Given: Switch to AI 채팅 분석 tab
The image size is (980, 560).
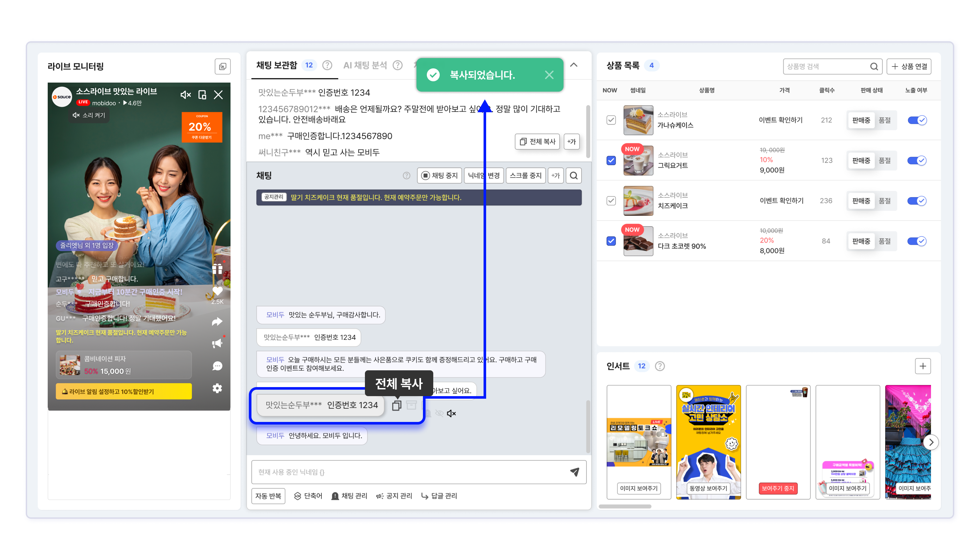Looking at the screenshot, I should [x=365, y=65].
